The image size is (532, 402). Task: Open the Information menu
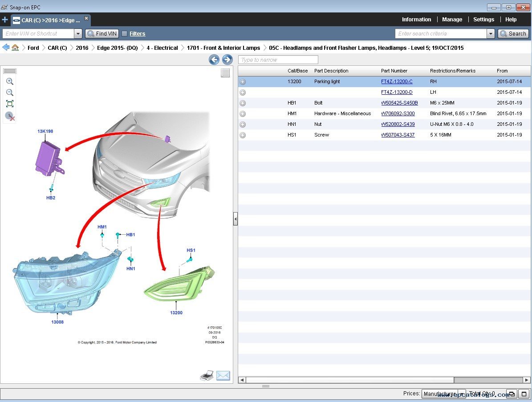point(416,20)
